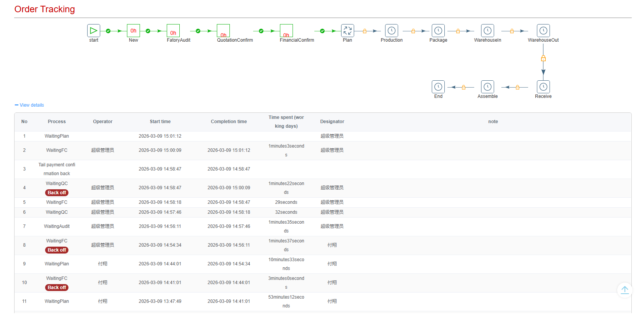Viewport: 644px width, 317px height.
Task: Click the scroll-to-top arrow button
Action: tap(625, 290)
